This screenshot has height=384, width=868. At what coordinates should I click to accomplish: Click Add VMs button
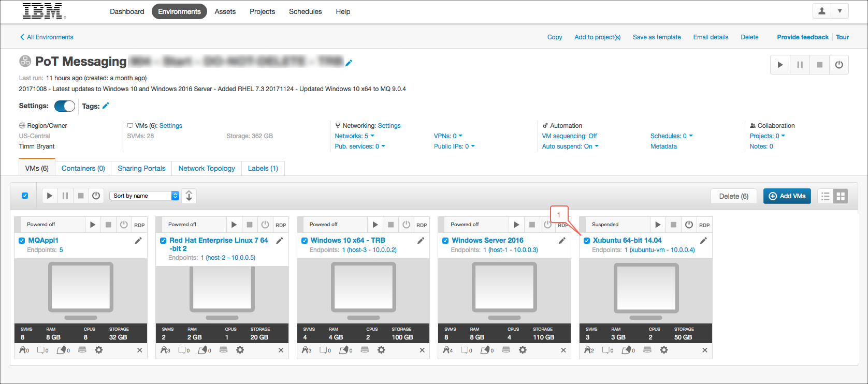point(787,196)
